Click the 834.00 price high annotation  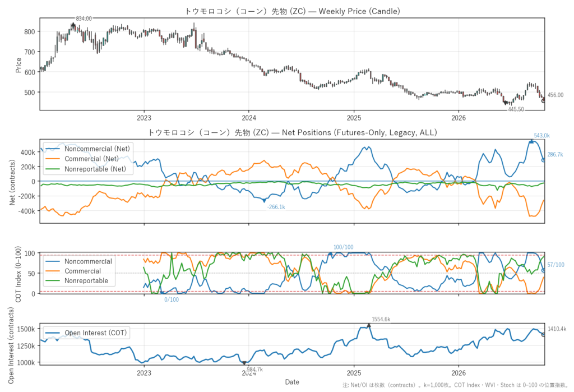pyautogui.click(x=84, y=19)
